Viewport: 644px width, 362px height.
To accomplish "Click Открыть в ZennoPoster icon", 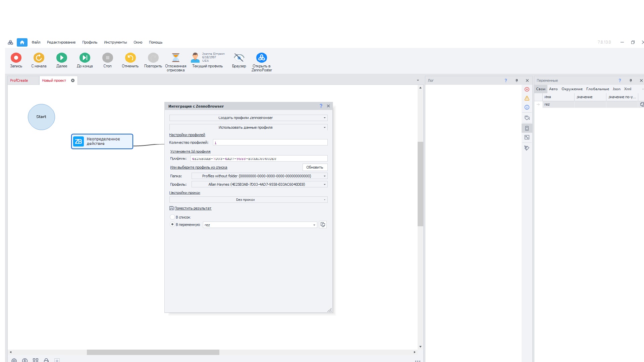I will (262, 58).
